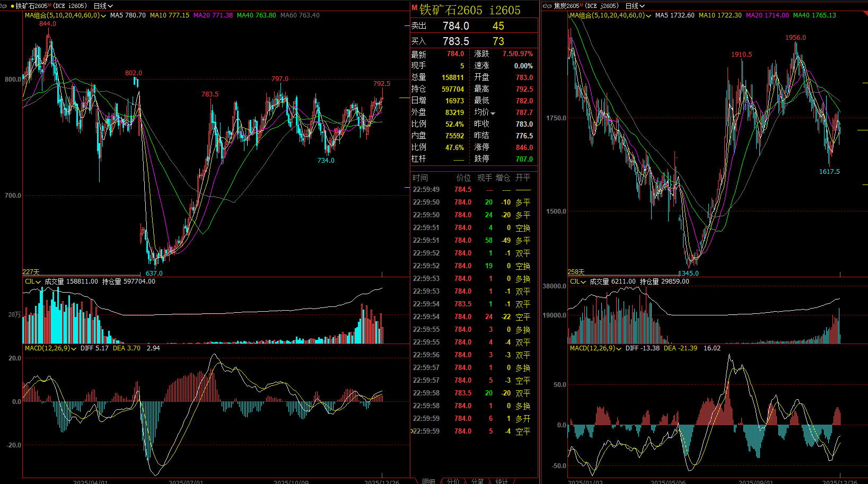Switch to the 分价 tab
This screenshot has width=868, height=484.
click(453, 481)
